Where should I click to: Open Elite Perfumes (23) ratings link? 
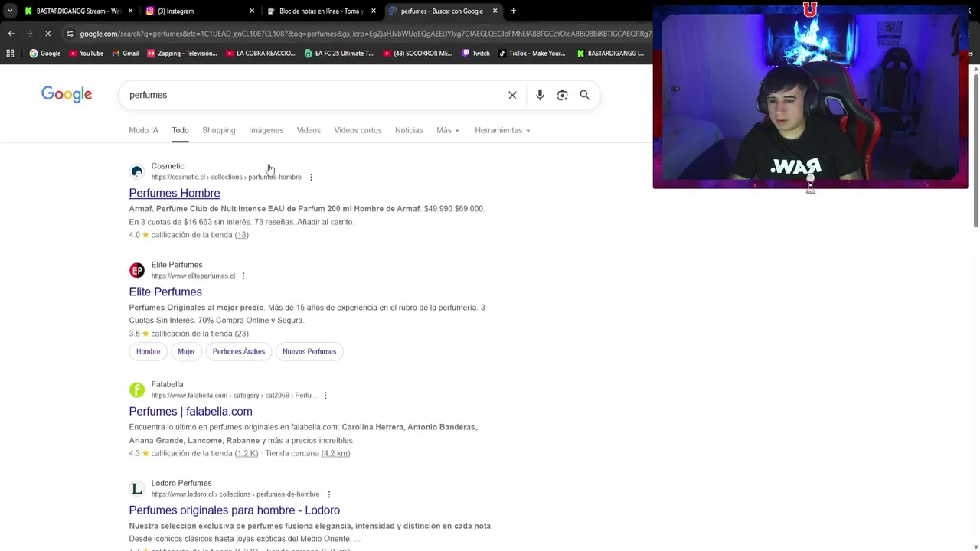pyautogui.click(x=241, y=334)
